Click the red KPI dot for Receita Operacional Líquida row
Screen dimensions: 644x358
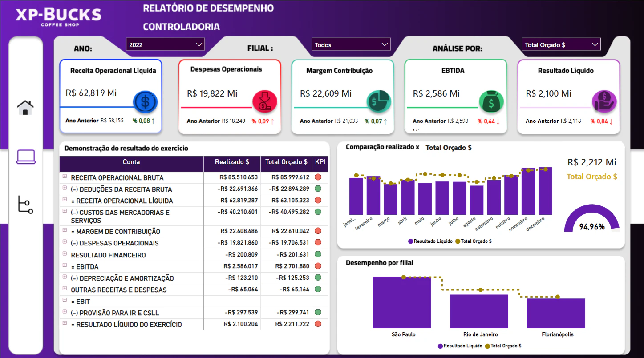coord(318,200)
